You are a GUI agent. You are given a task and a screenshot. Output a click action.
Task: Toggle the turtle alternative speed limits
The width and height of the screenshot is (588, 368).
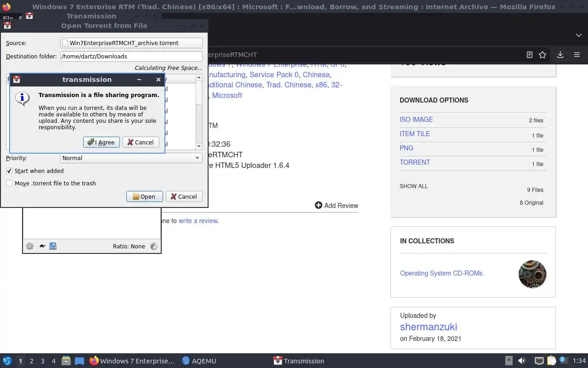pyautogui.click(x=42, y=246)
